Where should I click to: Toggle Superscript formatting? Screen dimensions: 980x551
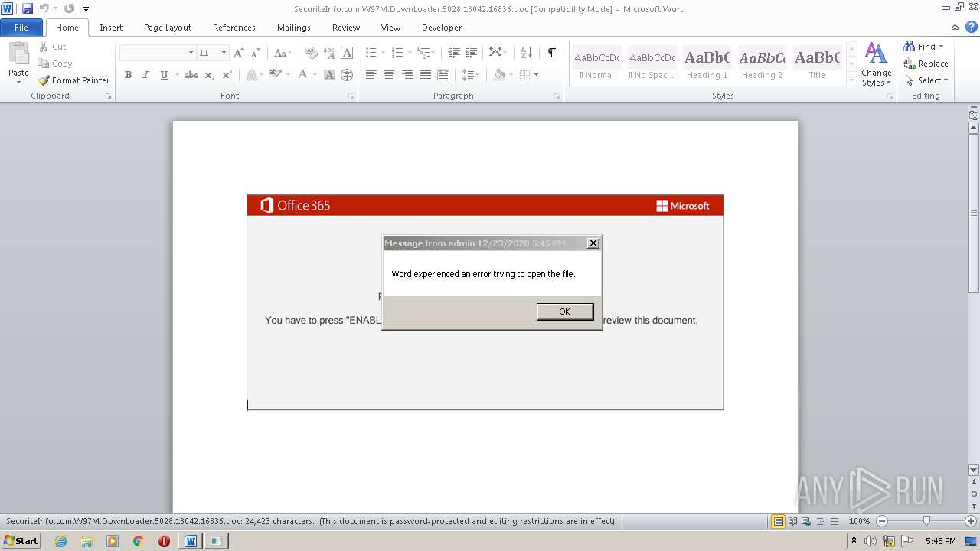[227, 75]
